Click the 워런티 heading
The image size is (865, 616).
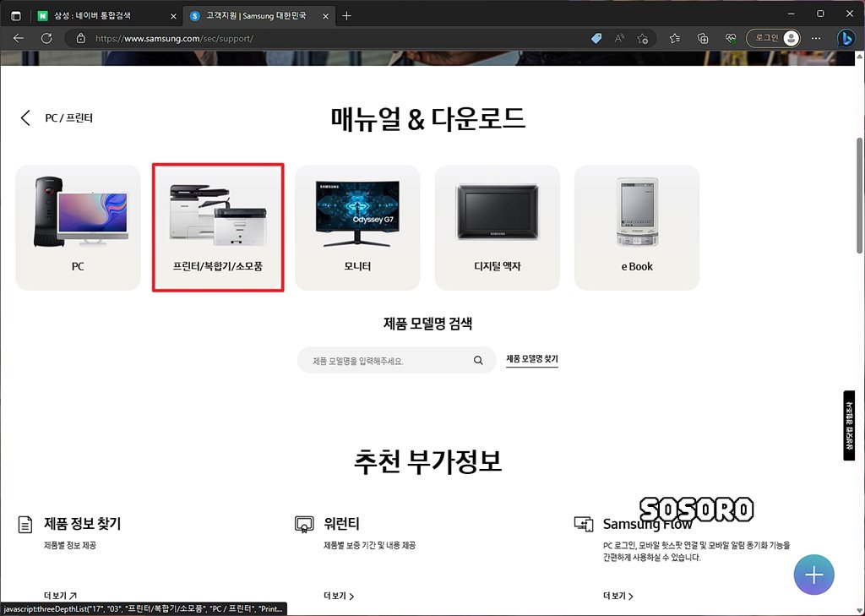[341, 523]
